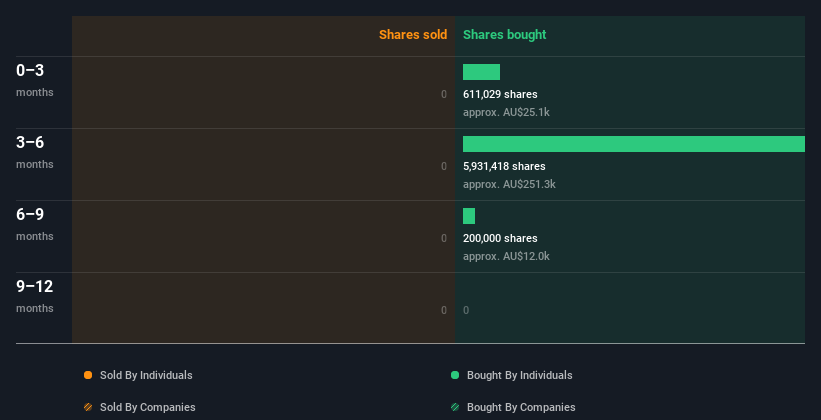Click the orange Sold By Individuals legend dot

point(88,375)
